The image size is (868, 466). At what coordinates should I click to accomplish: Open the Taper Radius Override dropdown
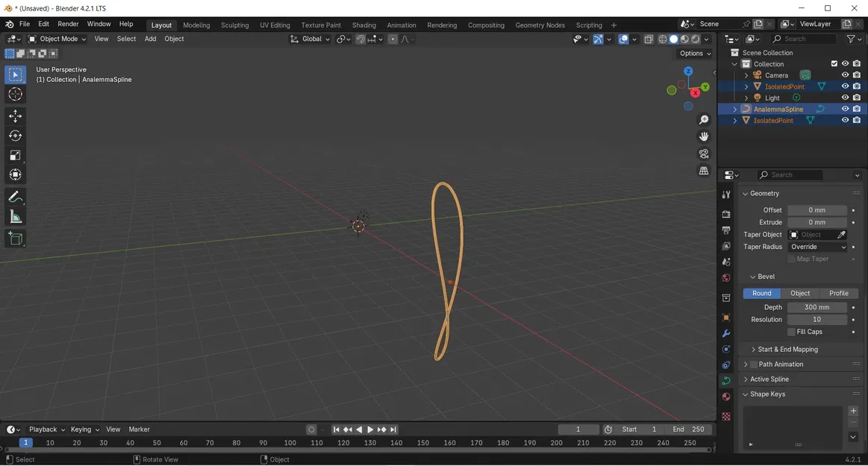tap(818, 247)
